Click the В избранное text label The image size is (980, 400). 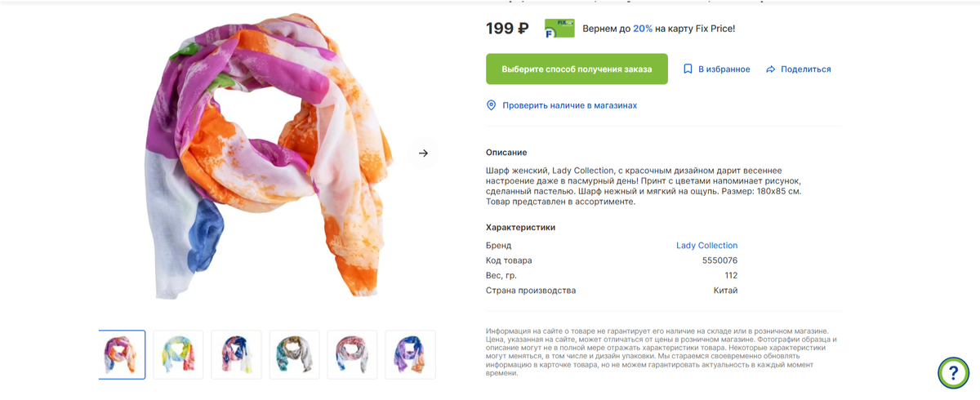tap(724, 69)
